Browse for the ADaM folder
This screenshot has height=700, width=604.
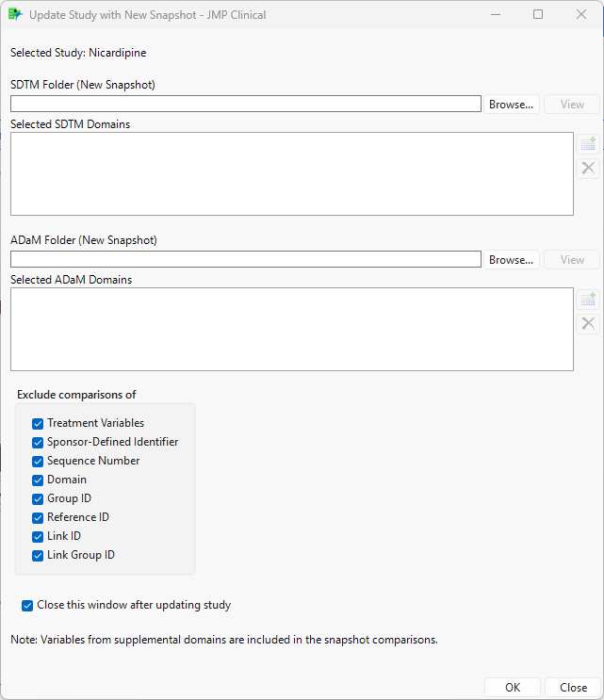(512, 260)
